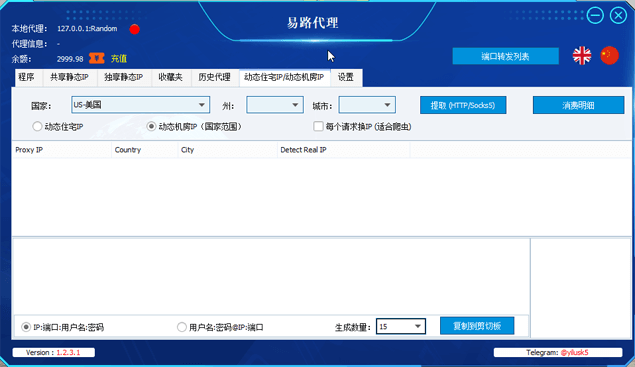Click the Proxy IP column header
Image resolution: width=635 pixels, height=367 pixels.
tap(62, 150)
